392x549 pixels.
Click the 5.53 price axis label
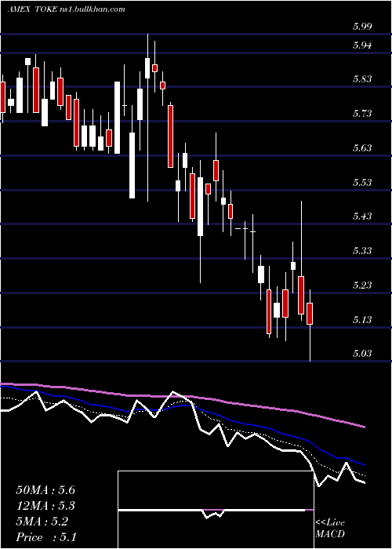[362, 182]
